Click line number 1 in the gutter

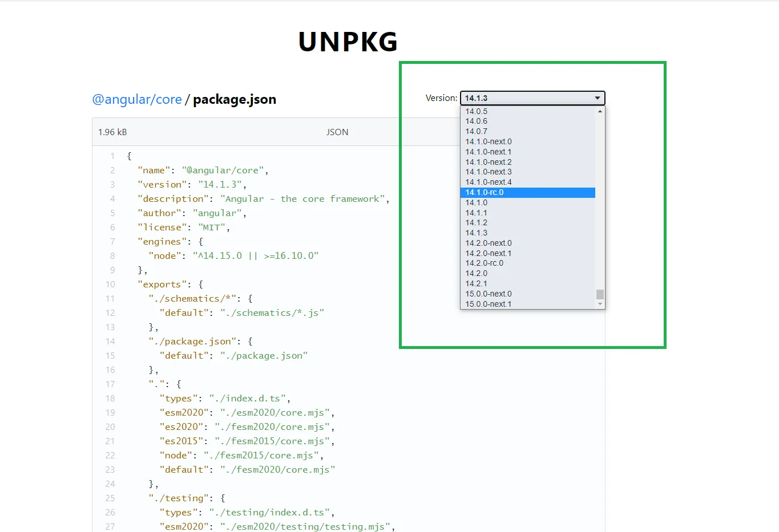[112, 156]
